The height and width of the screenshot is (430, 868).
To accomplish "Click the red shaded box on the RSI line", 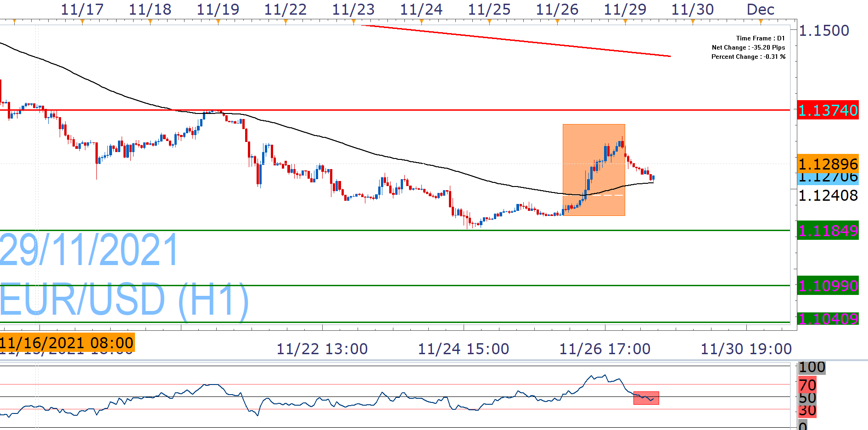I will click(x=646, y=398).
